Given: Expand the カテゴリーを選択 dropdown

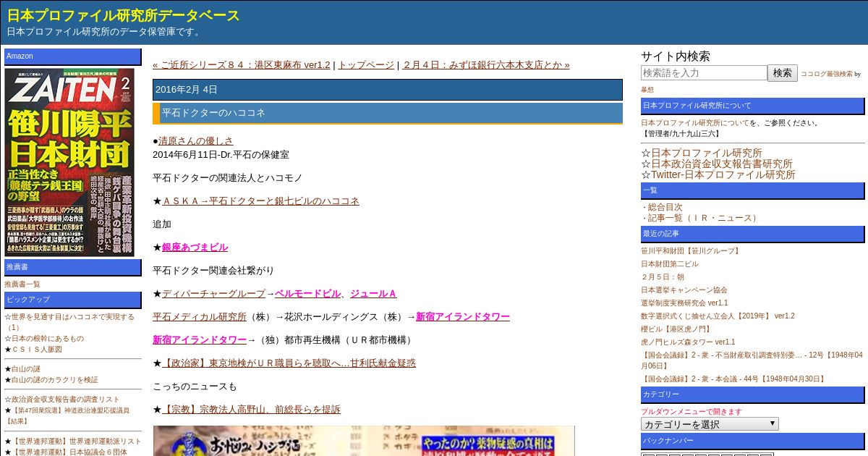Looking at the screenshot, I should tap(710, 424).
